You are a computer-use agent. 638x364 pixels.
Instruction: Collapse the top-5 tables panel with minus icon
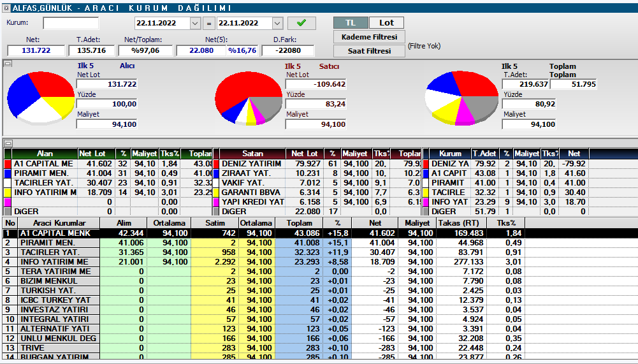[x=8, y=143]
